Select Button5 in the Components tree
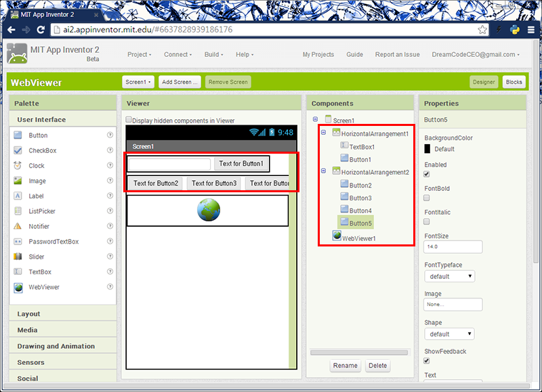Screen dimensions: 542x392 (356, 223)
